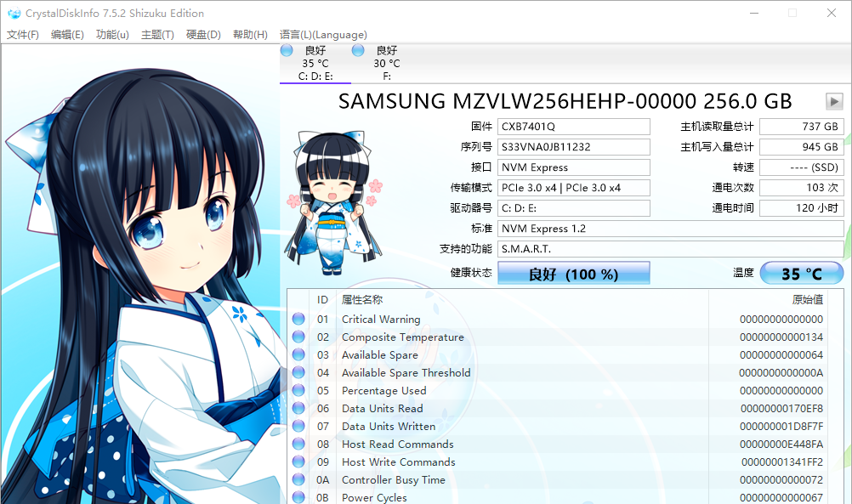Click the status indicator next to Composite Temperature

[x=298, y=337]
